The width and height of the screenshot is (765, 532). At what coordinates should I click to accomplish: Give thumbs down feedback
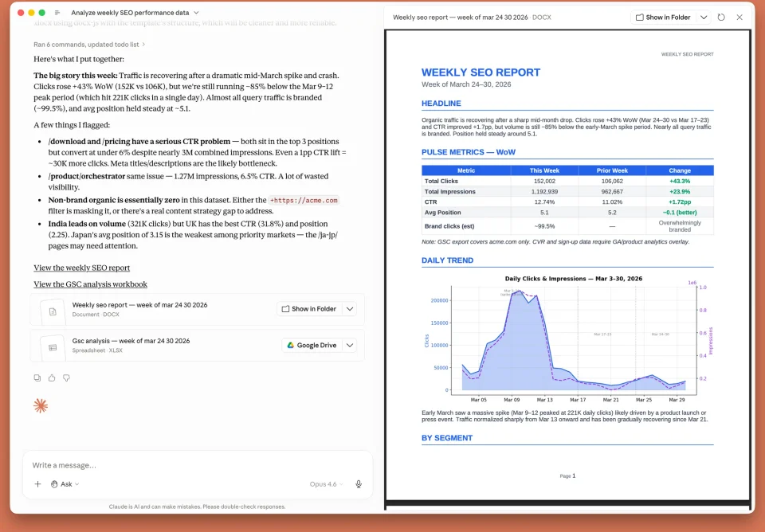66,378
